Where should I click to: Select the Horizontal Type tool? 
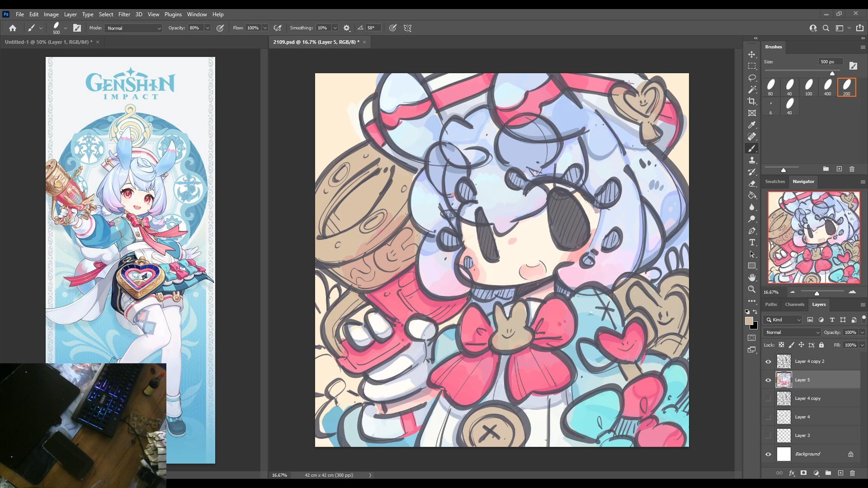pos(752,242)
